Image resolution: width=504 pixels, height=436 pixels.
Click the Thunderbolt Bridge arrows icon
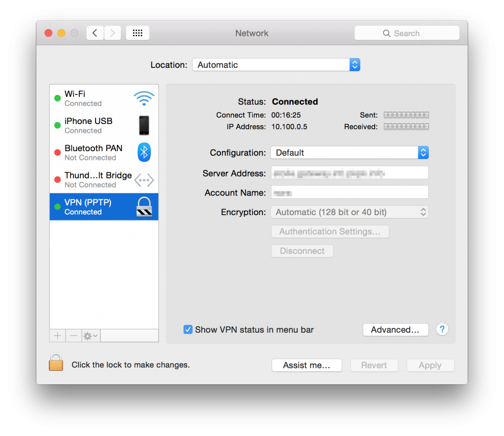tap(144, 180)
